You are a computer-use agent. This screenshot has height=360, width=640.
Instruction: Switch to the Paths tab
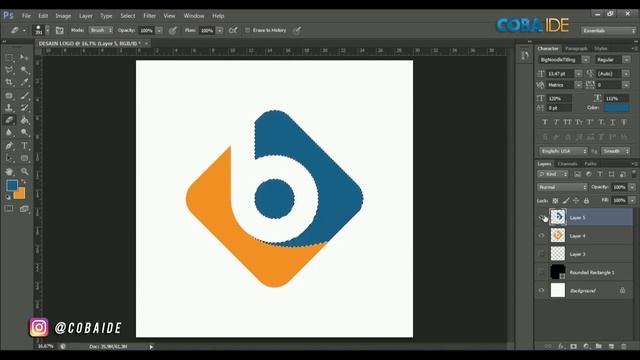tap(590, 164)
